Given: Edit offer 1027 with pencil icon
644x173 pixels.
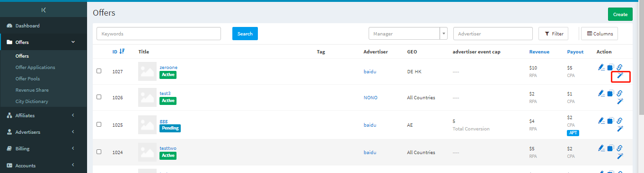Looking at the screenshot, I should (601, 67).
